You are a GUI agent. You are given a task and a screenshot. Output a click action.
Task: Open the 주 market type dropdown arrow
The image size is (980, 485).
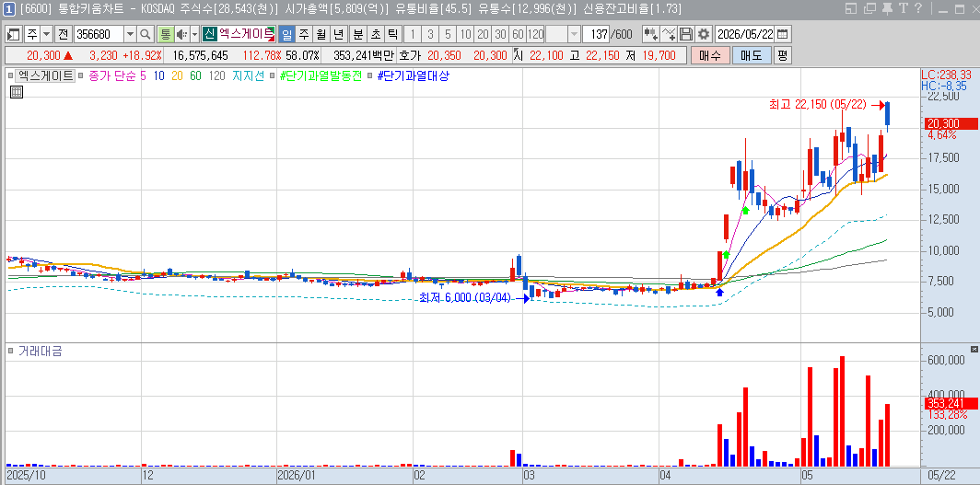[46, 34]
